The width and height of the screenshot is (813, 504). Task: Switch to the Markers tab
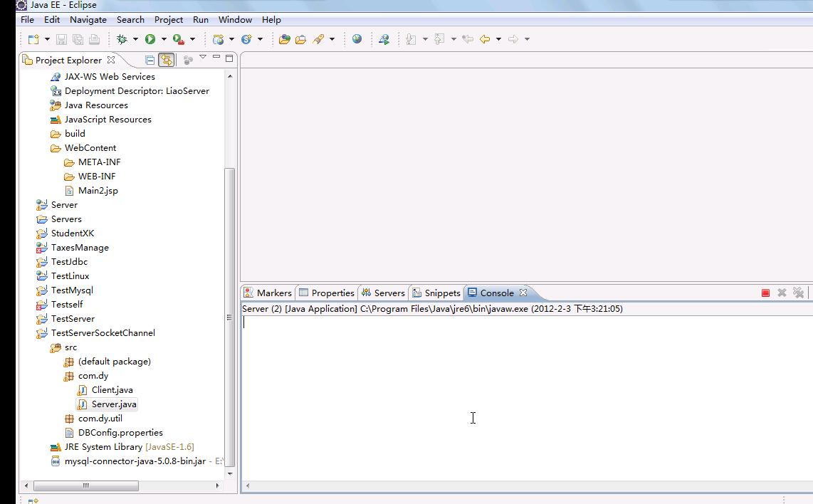coord(268,293)
